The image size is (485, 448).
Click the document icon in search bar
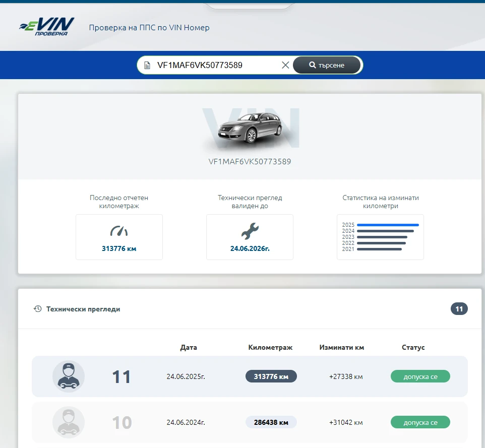coord(147,65)
